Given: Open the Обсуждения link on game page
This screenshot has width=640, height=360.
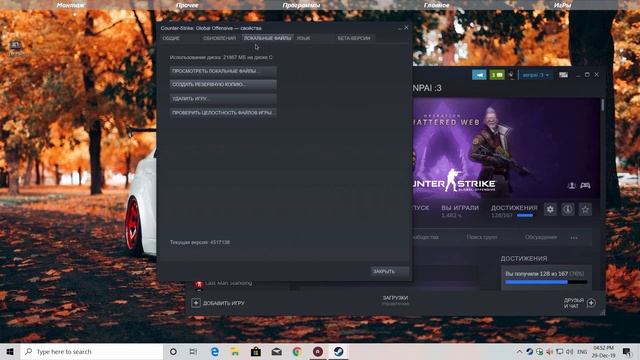Looking at the screenshot, I should [541, 237].
